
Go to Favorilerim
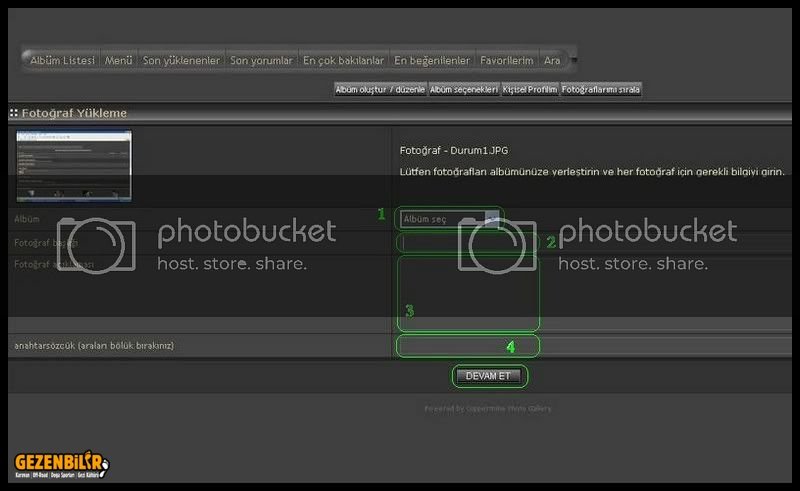pyautogui.click(x=506, y=60)
